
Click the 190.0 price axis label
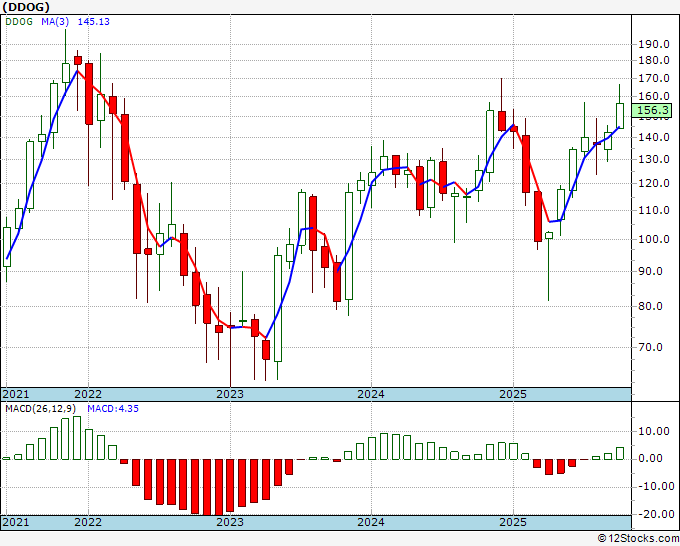pyautogui.click(x=654, y=44)
